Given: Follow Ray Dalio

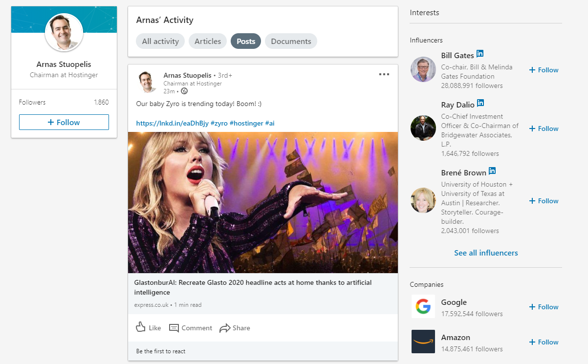Looking at the screenshot, I should pos(544,128).
